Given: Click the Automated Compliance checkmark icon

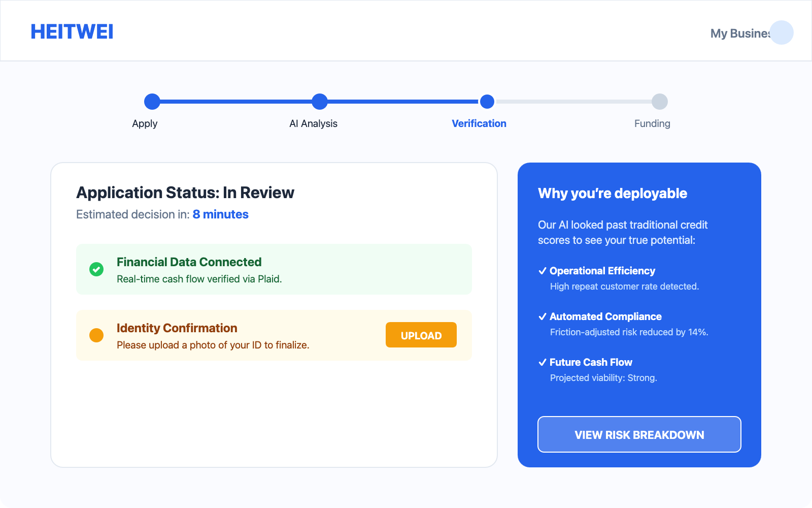Looking at the screenshot, I should point(543,316).
